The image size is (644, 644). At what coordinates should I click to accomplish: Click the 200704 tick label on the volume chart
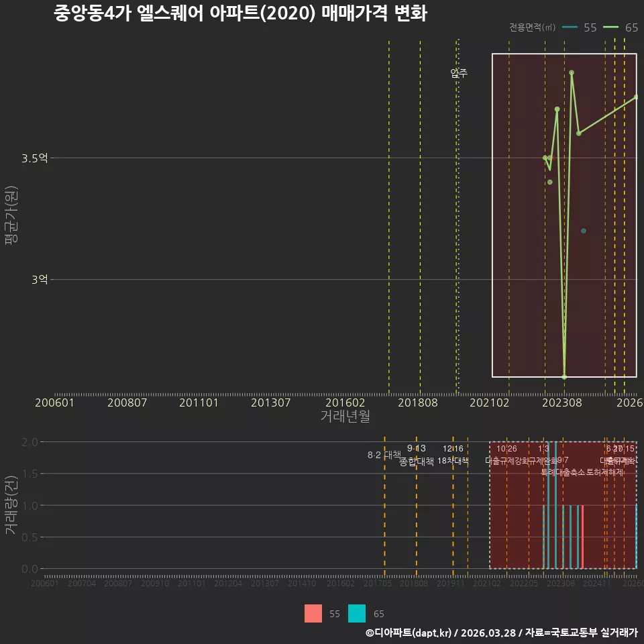point(82,583)
